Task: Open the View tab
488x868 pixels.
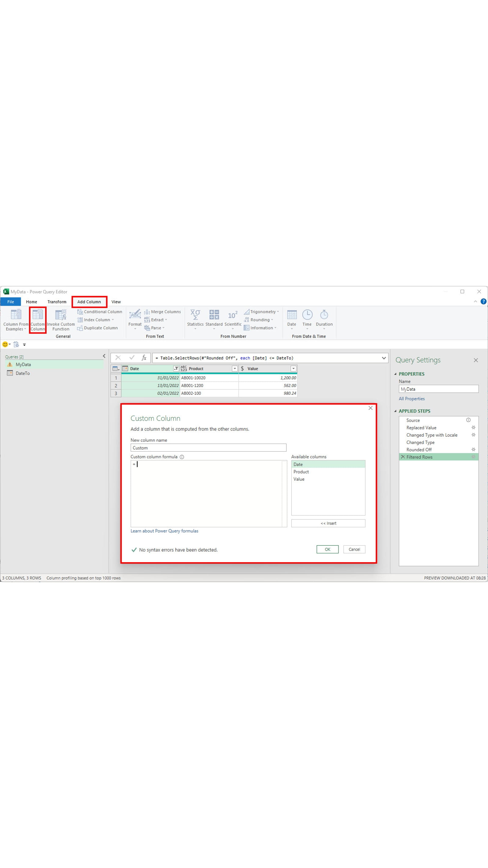Action: 116,302
